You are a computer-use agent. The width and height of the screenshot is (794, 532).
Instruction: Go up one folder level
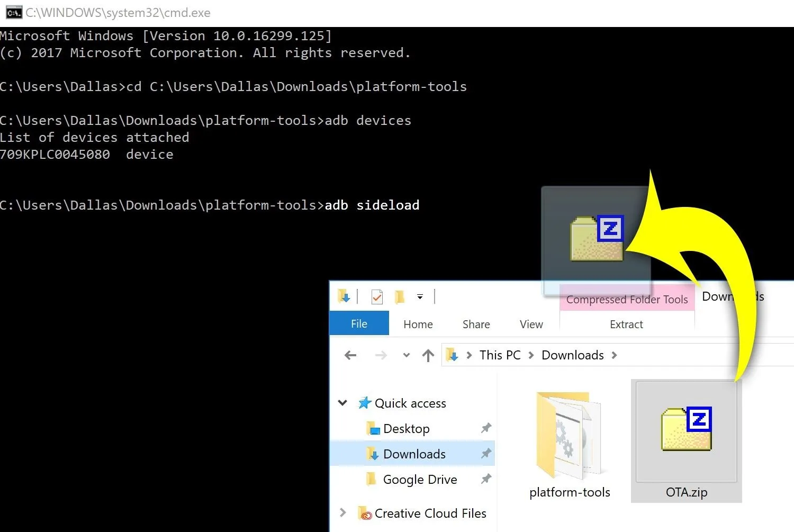pos(428,355)
